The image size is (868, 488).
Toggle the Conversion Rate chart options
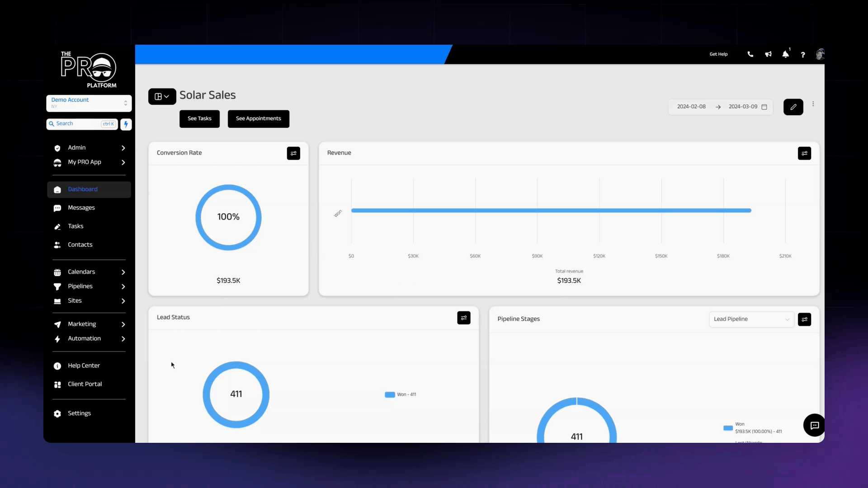tap(293, 153)
